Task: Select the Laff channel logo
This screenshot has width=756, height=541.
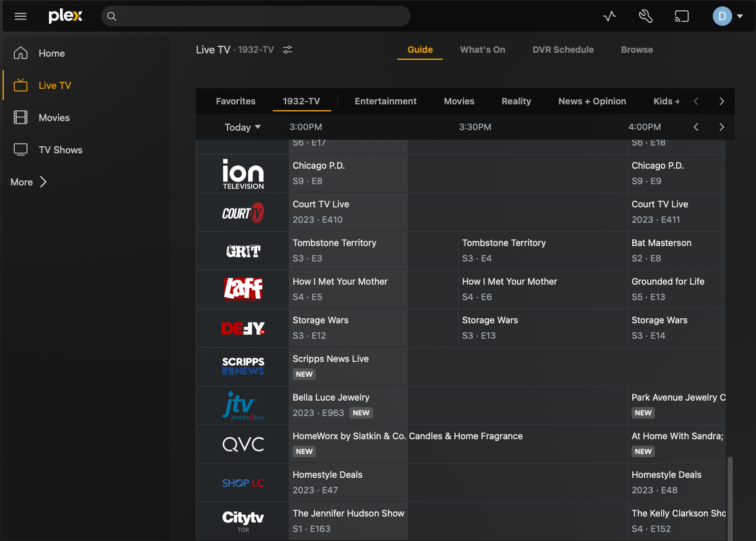Action: point(243,289)
